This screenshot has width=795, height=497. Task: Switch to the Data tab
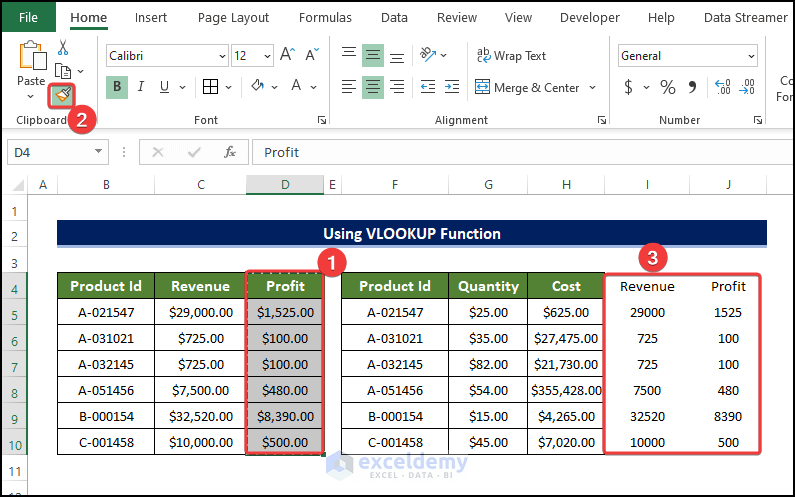click(x=394, y=18)
